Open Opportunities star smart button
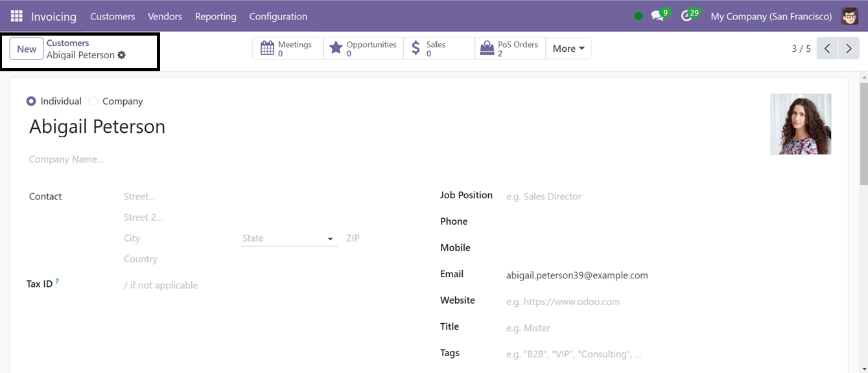The image size is (868, 373). [x=363, y=49]
